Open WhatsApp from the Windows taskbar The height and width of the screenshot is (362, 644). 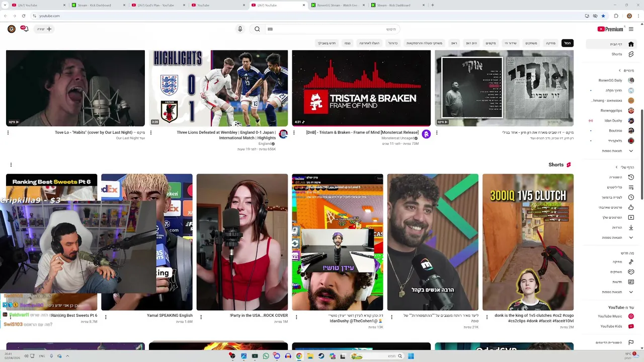(x=266, y=356)
